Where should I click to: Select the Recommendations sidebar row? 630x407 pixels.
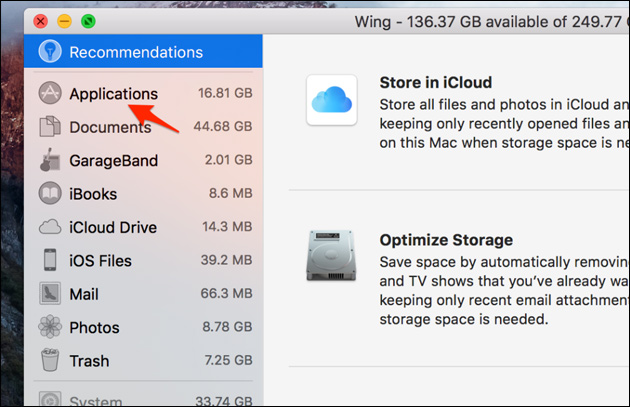coord(143,51)
